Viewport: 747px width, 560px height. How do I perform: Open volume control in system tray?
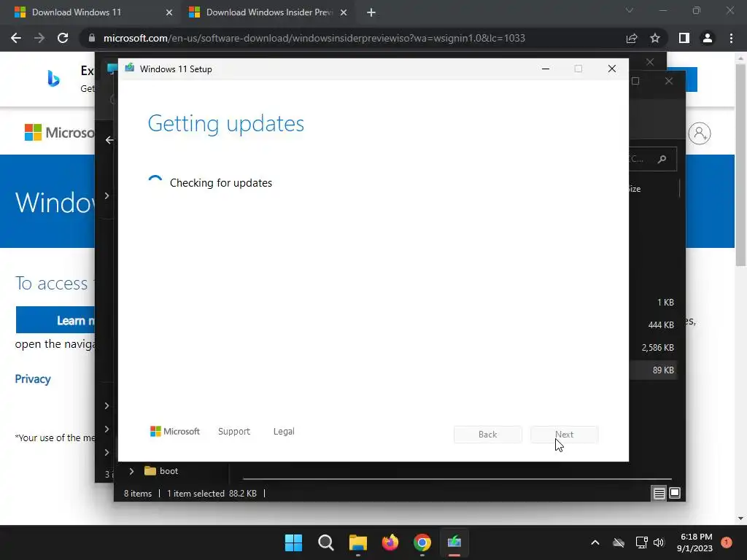[659, 542]
